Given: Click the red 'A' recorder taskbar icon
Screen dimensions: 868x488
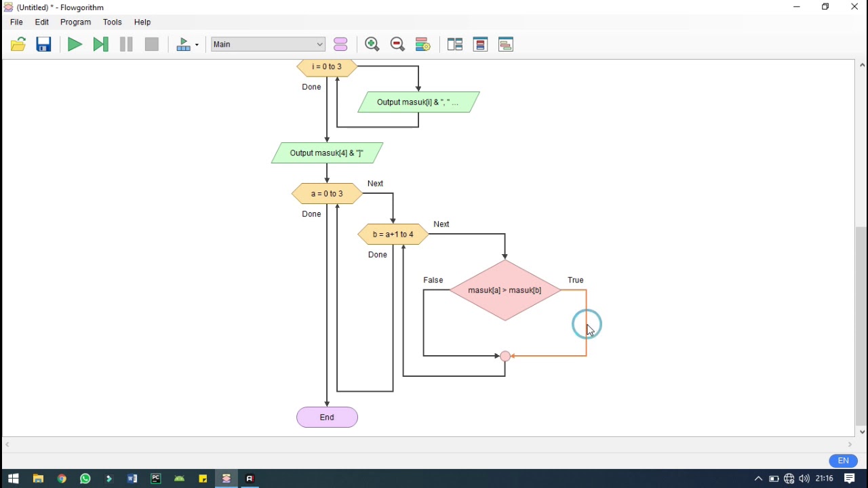Looking at the screenshot, I should [250, 479].
